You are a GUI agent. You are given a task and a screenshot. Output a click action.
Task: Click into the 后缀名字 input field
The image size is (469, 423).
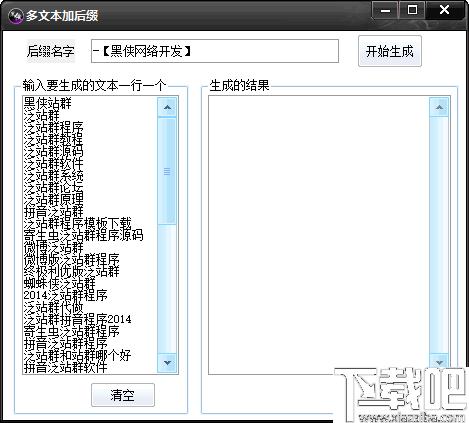pos(215,51)
